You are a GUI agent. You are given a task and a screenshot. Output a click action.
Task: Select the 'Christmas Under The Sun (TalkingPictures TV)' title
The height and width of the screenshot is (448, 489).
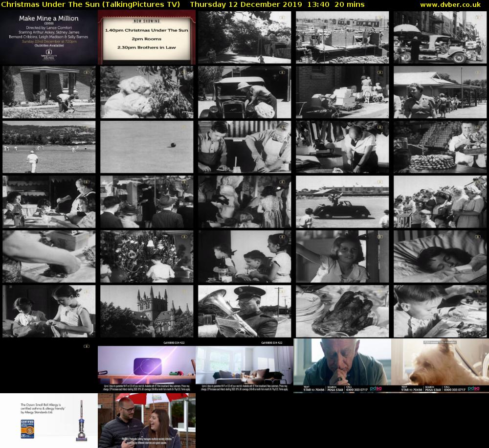90,5
